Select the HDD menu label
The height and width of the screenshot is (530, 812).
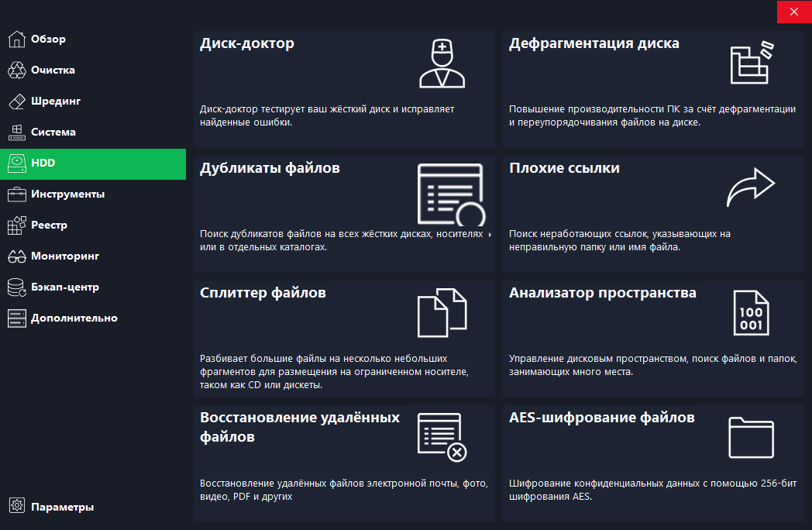(x=43, y=163)
